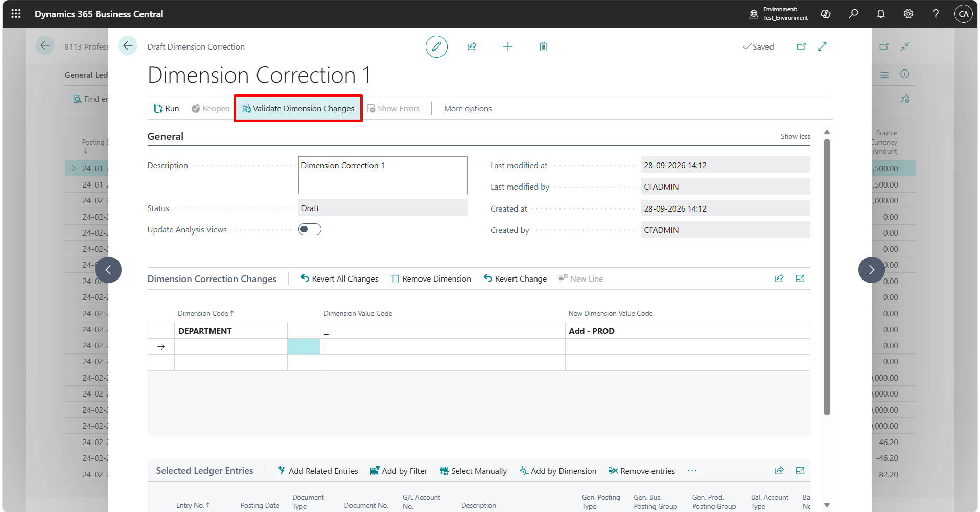Viewport: 980px width, 512px height.
Task: Click Revert Change
Action: pos(515,278)
